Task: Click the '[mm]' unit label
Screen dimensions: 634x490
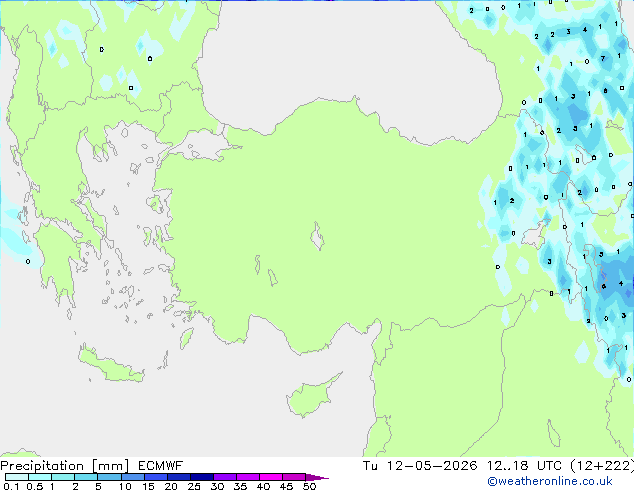Action: 110,466
